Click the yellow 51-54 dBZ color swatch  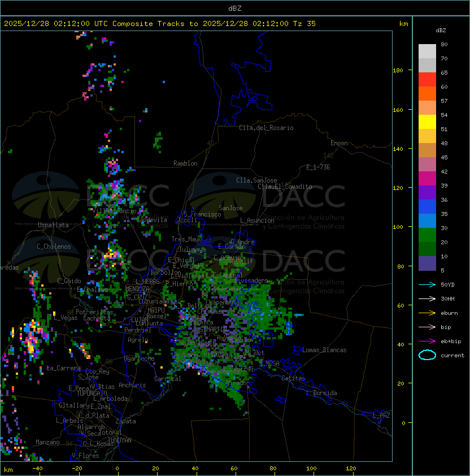[x=427, y=122]
